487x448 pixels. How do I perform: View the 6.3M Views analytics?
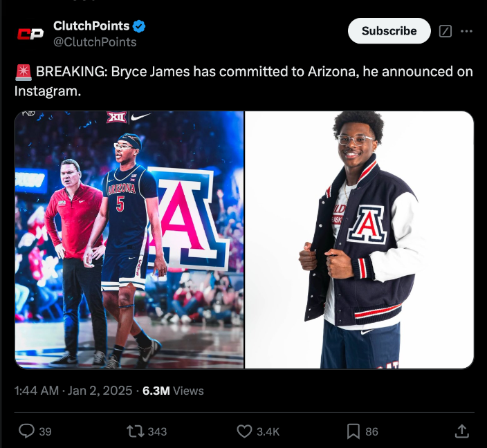click(x=173, y=391)
